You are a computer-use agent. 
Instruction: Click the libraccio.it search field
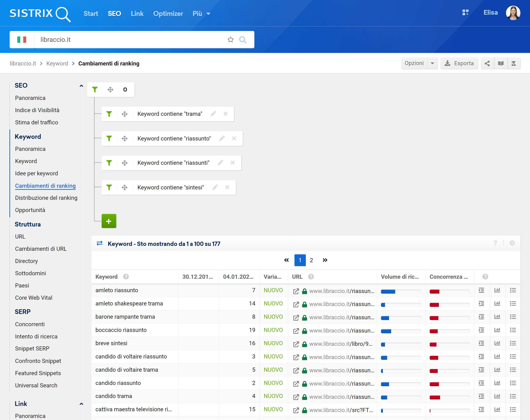pyautogui.click(x=130, y=40)
